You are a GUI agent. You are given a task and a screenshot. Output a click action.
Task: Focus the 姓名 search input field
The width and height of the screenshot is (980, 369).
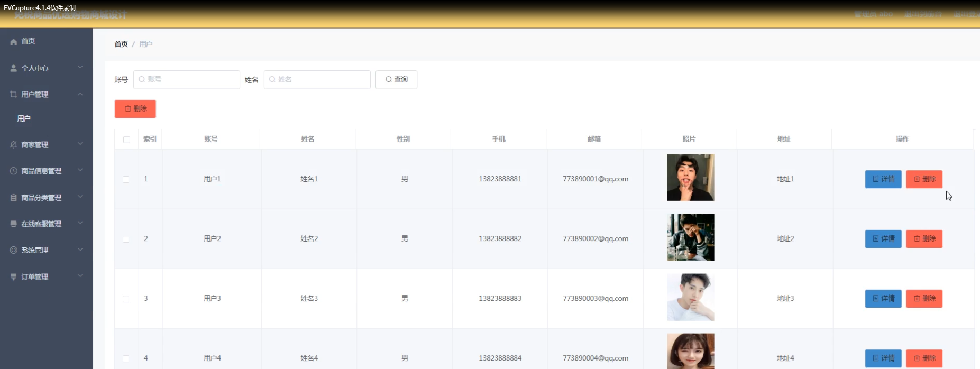(317, 79)
